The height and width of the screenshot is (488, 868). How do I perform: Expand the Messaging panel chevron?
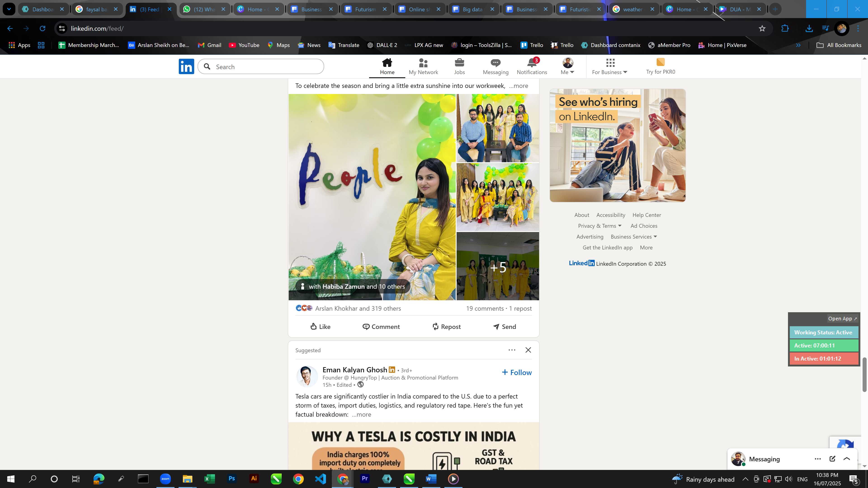847,459
